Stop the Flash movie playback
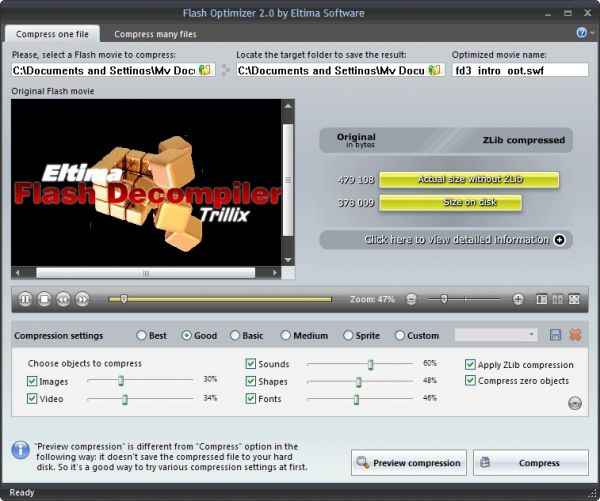This screenshot has width=600, height=501. pyautogui.click(x=44, y=299)
